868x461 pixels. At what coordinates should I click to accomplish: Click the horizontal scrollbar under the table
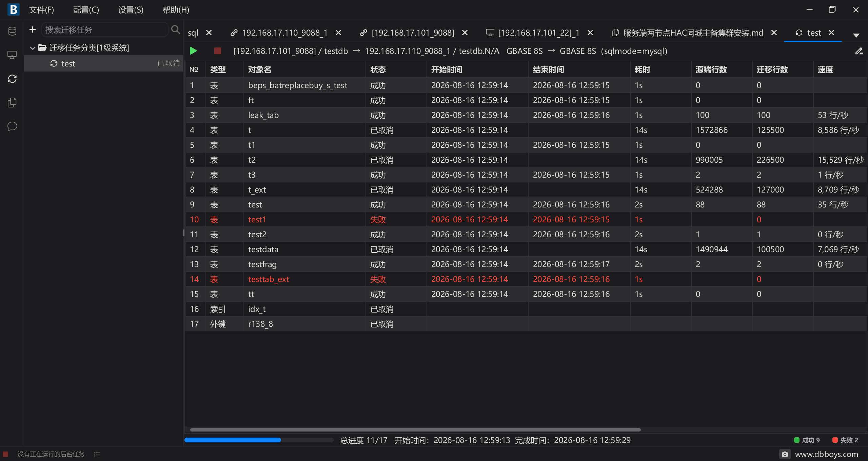click(415, 429)
